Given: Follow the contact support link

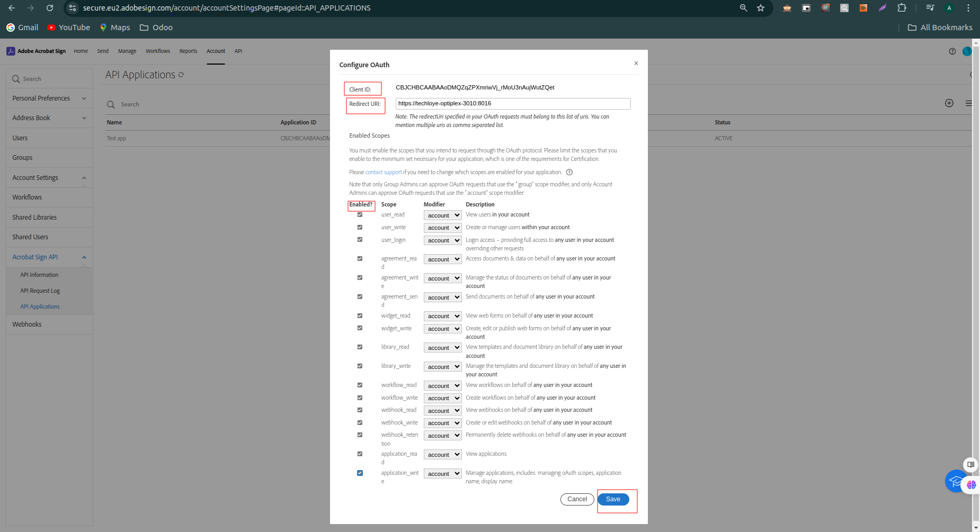Looking at the screenshot, I should pos(384,172).
